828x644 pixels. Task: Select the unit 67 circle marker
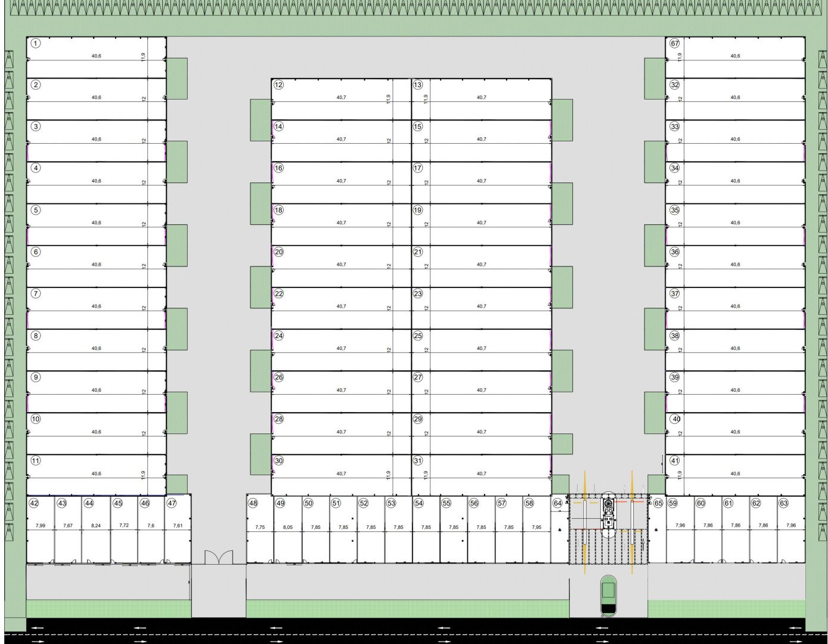[x=674, y=44]
